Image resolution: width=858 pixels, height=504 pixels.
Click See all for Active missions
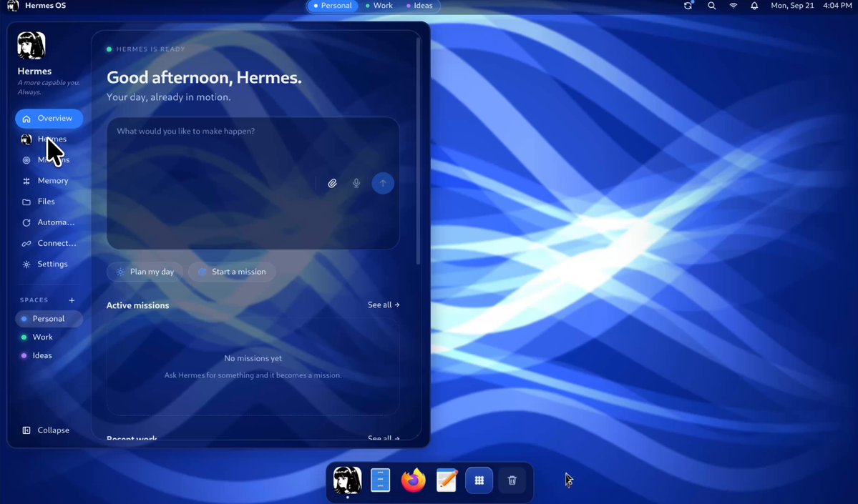[x=384, y=305]
